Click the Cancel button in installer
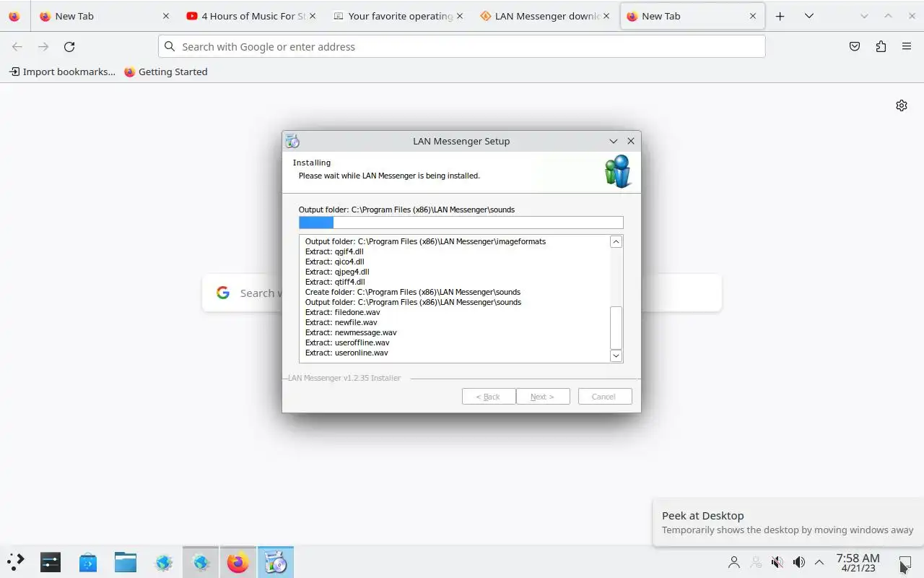This screenshot has width=924, height=578. (605, 397)
